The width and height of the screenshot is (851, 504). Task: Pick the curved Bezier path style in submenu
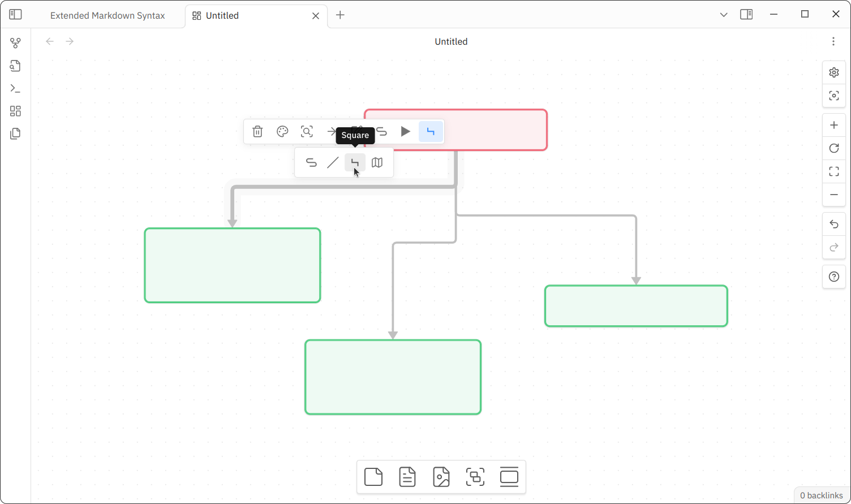pyautogui.click(x=311, y=163)
